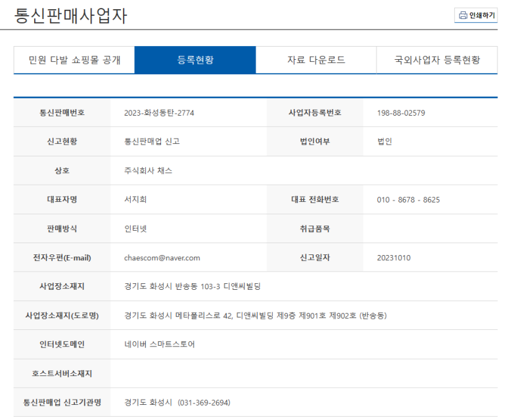The width and height of the screenshot is (508, 420).
Task: Click the 통신판매사업자 page heading
Action: click(x=70, y=16)
